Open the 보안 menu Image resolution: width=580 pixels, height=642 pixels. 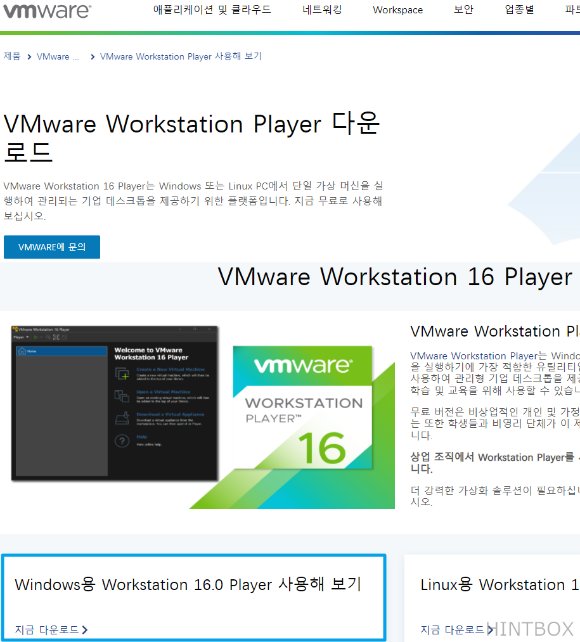(x=463, y=10)
